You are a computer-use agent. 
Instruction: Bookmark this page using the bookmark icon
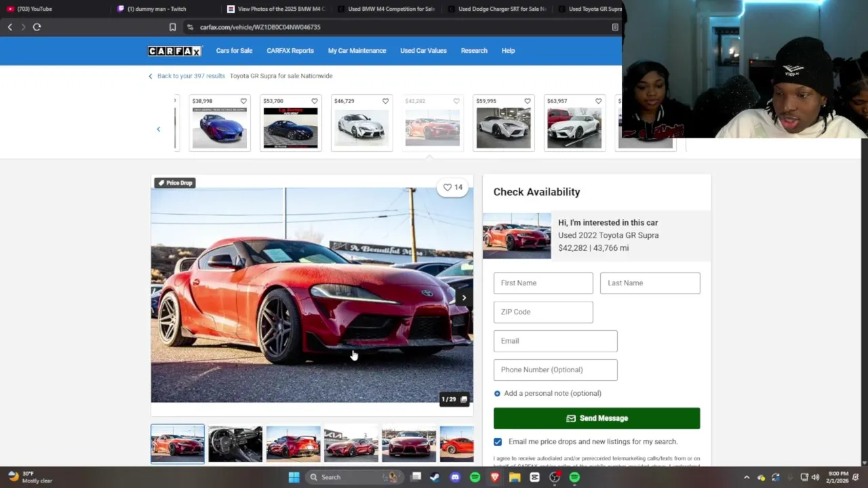point(172,27)
